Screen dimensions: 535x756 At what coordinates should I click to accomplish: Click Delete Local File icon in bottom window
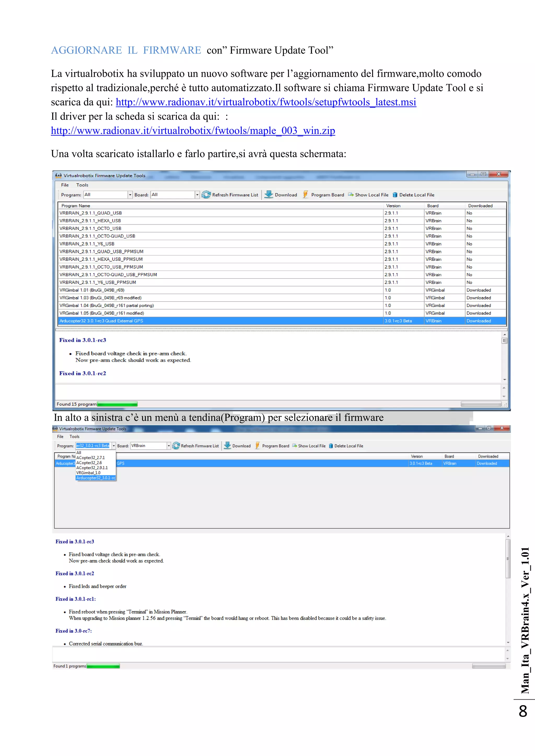click(x=331, y=446)
